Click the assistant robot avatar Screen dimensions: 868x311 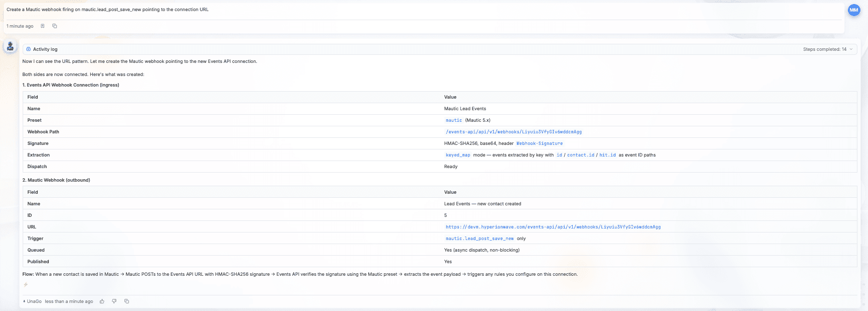pyautogui.click(x=10, y=47)
